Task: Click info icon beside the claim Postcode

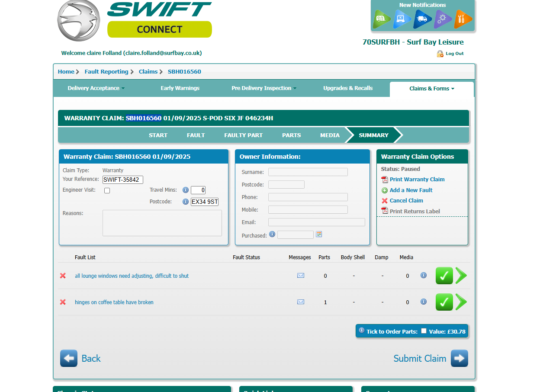Action: click(x=186, y=202)
